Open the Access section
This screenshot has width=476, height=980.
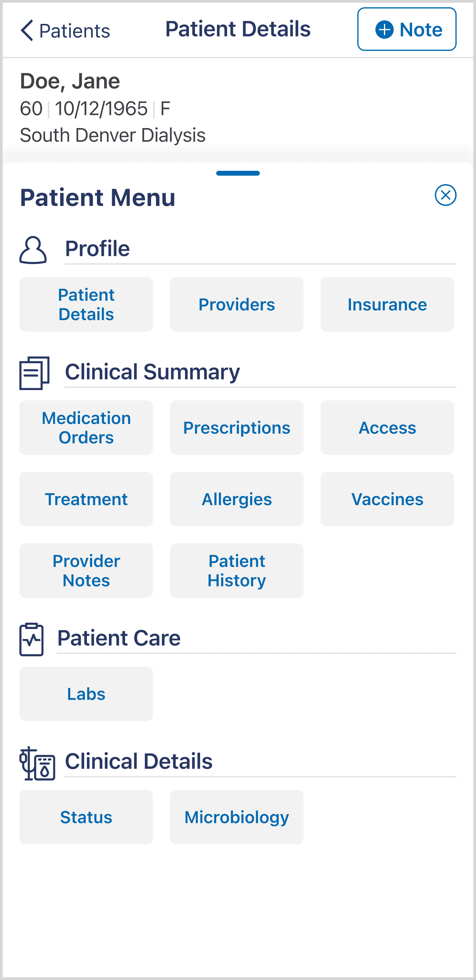387,428
